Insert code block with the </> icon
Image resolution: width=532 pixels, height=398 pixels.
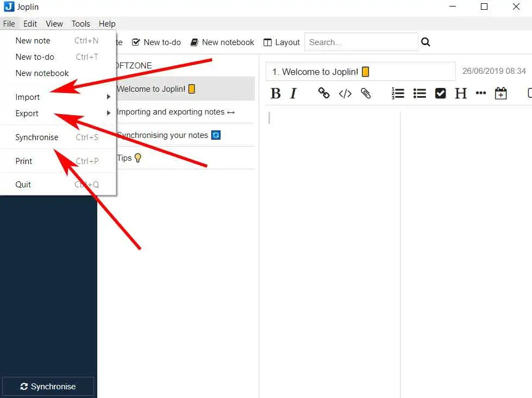click(x=345, y=93)
